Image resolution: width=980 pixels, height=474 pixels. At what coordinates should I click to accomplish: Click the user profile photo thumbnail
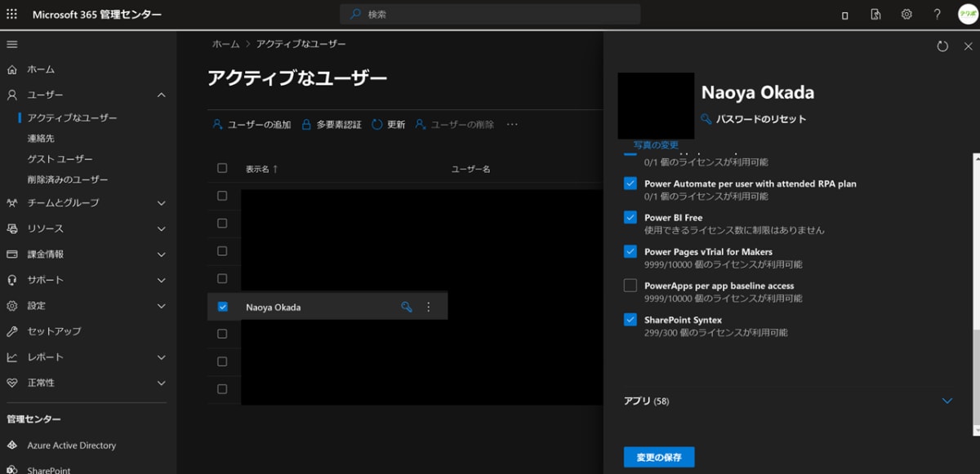coord(656,105)
